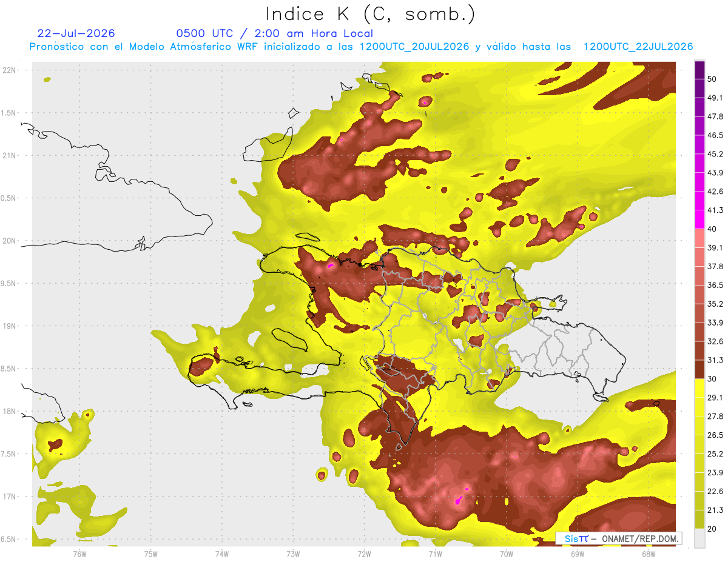Click the "0.5N" latitude axis label
Screen dimensions: 728x562
(x=8, y=198)
